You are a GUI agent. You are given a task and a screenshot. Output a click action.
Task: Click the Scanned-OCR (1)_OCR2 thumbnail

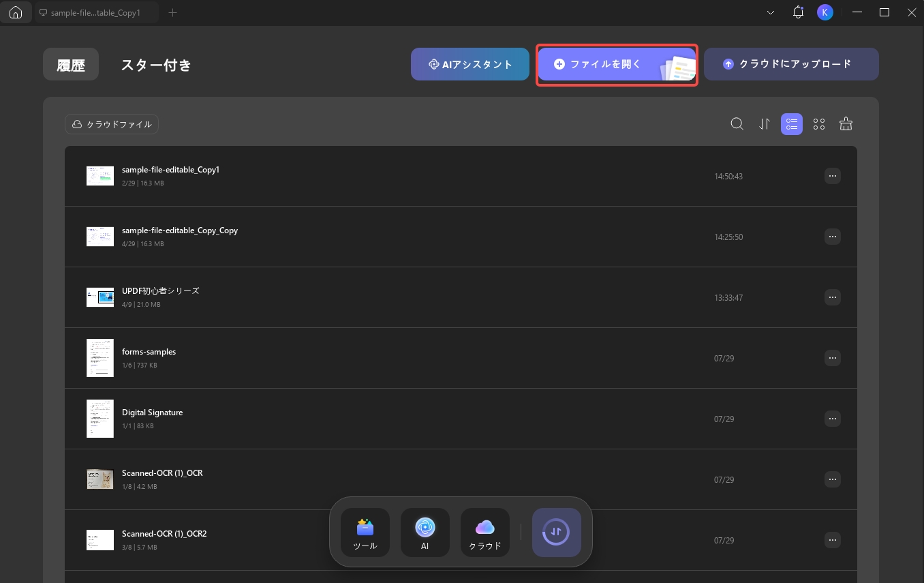(100, 540)
